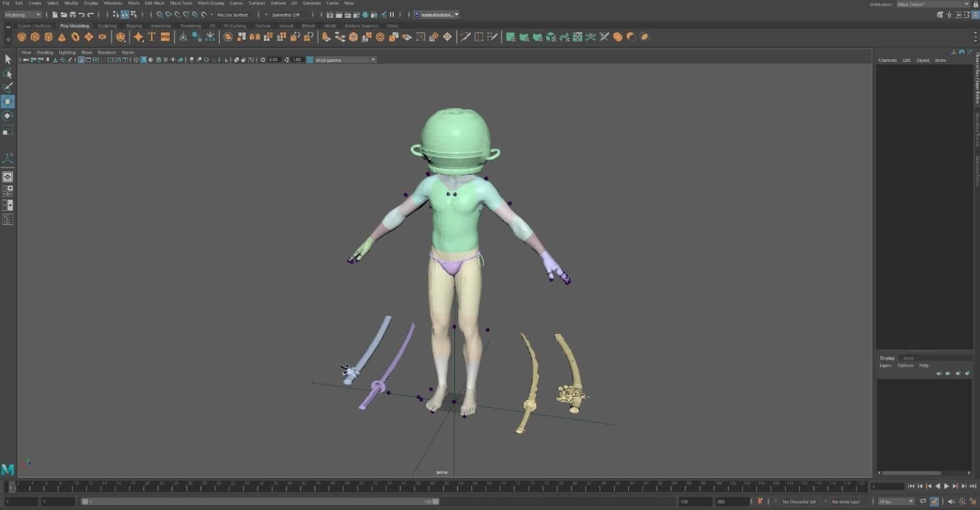Select the Rotate tool in the toolbox

(x=8, y=115)
